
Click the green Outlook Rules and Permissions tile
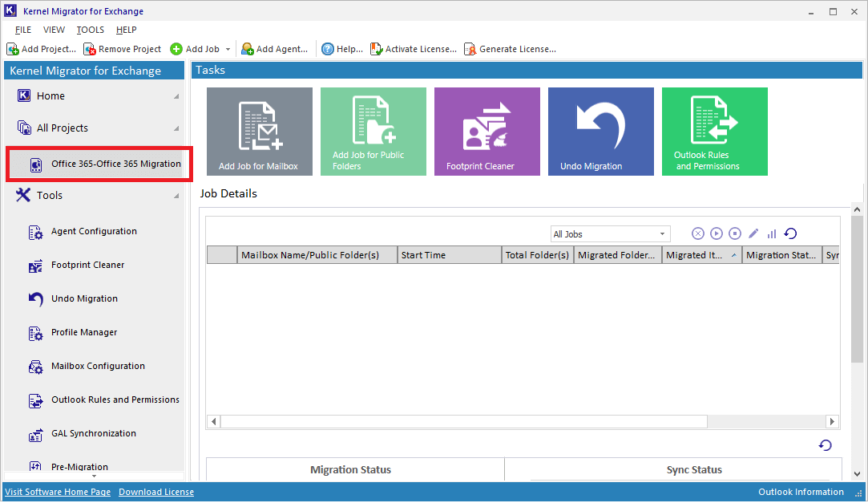point(715,132)
